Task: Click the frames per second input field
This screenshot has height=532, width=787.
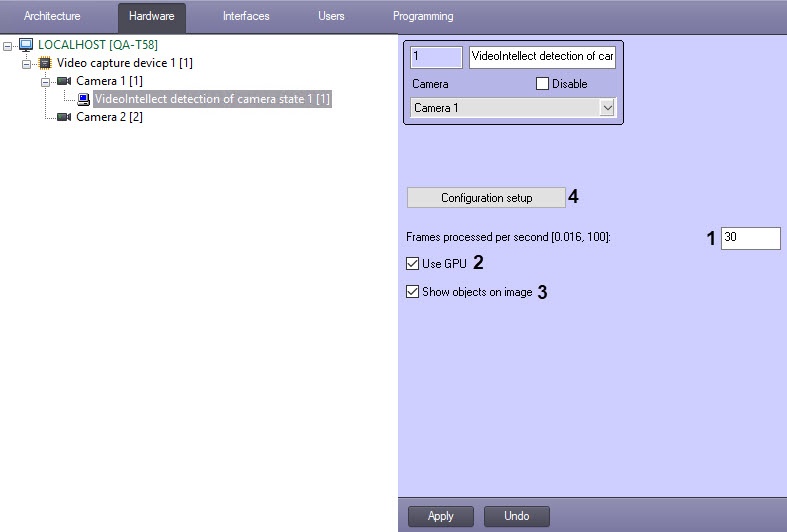Action: tap(750, 237)
